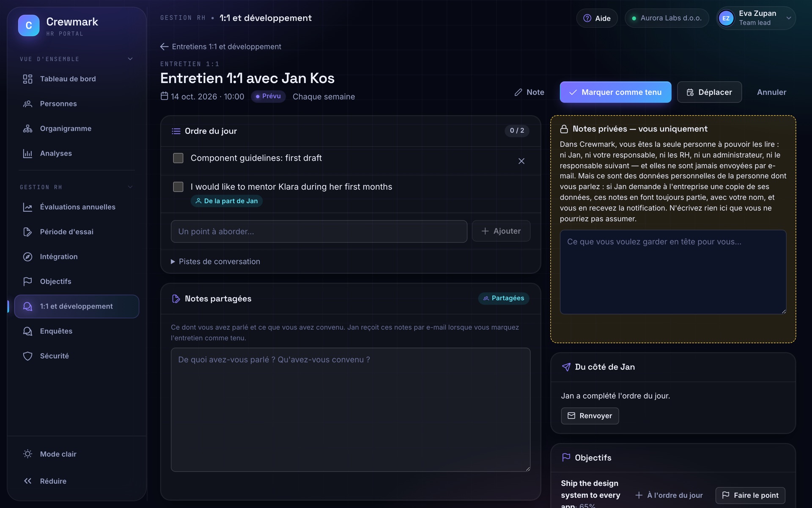Go back to Entretiens 1:1 et développement
812x508 pixels.
[220, 47]
